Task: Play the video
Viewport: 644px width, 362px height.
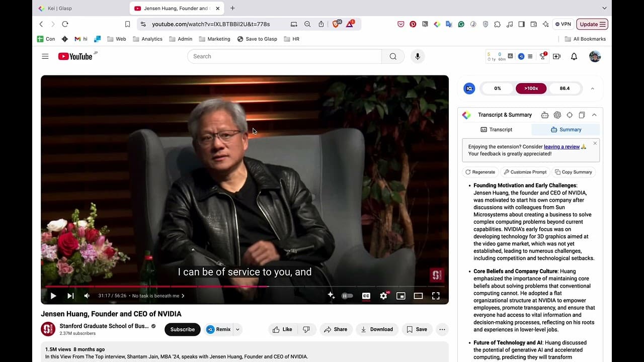Action: [x=53, y=296]
